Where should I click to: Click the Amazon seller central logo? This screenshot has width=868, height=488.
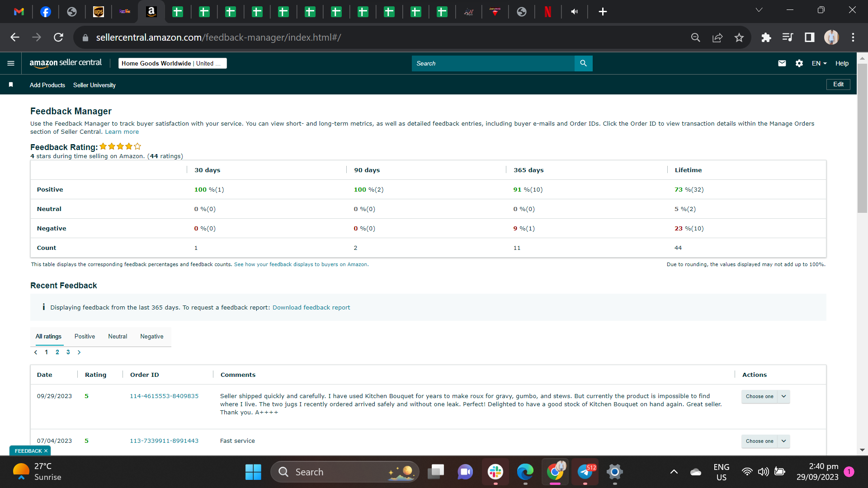point(66,63)
